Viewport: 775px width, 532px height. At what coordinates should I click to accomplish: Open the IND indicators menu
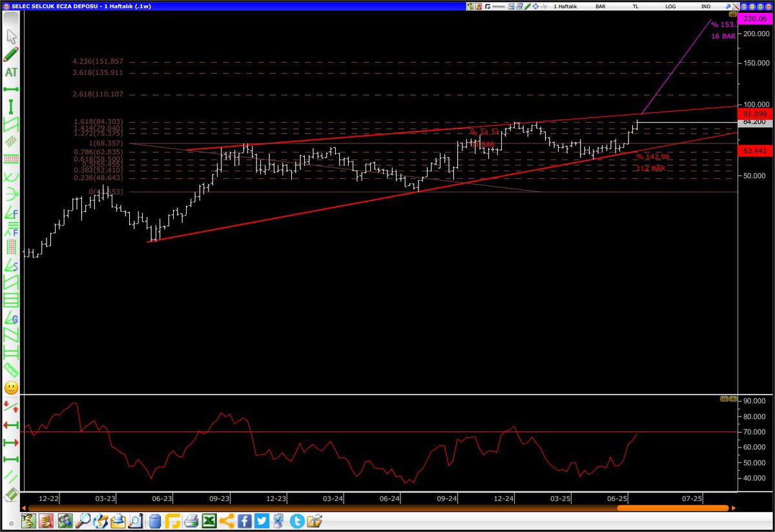[x=706, y=6]
